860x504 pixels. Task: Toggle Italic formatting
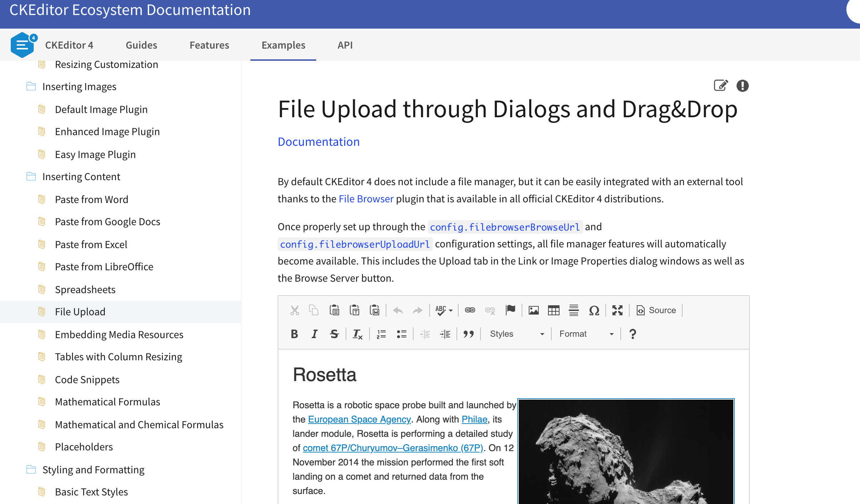point(314,334)
